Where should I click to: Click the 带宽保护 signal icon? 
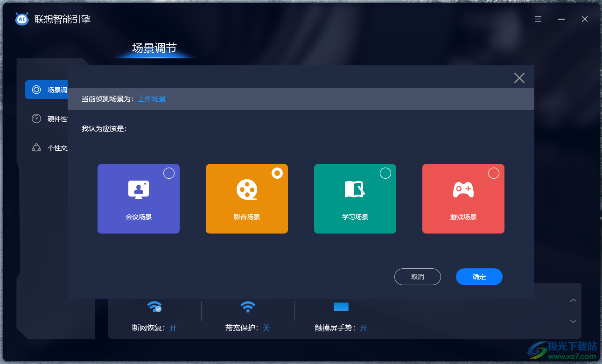(248, 307)
